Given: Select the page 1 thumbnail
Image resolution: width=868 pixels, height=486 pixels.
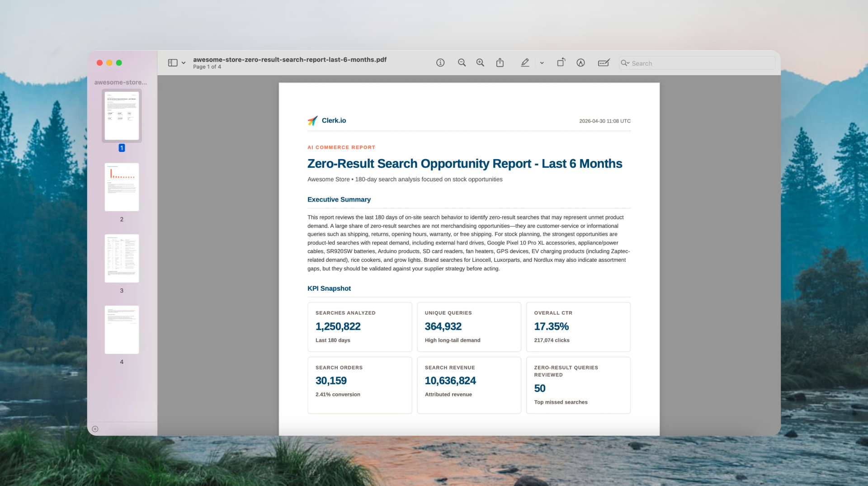Looking at the screenshot, I should pos(122,116).
